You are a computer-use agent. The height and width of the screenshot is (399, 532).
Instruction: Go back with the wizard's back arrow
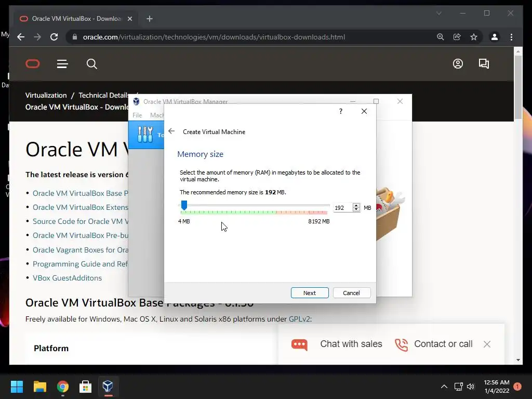tap(171, 131)
